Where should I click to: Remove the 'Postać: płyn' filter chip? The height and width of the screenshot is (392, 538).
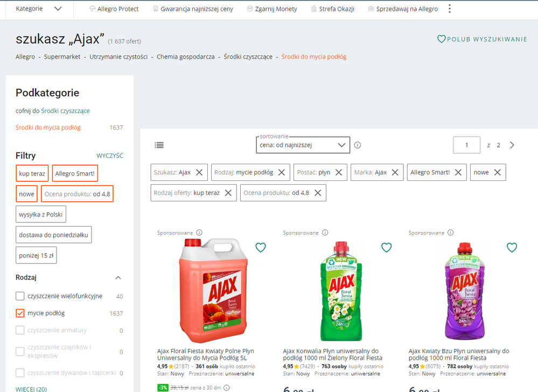(x=339, y=172)
